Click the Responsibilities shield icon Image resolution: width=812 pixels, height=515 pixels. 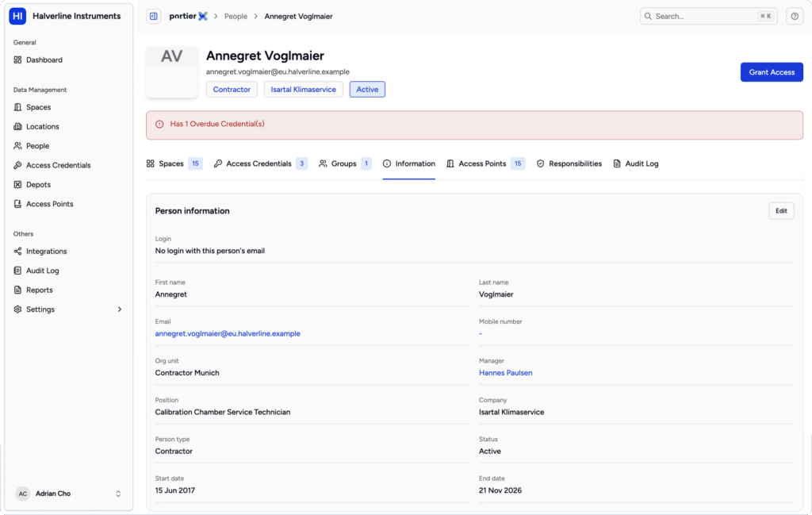[540, 163]
